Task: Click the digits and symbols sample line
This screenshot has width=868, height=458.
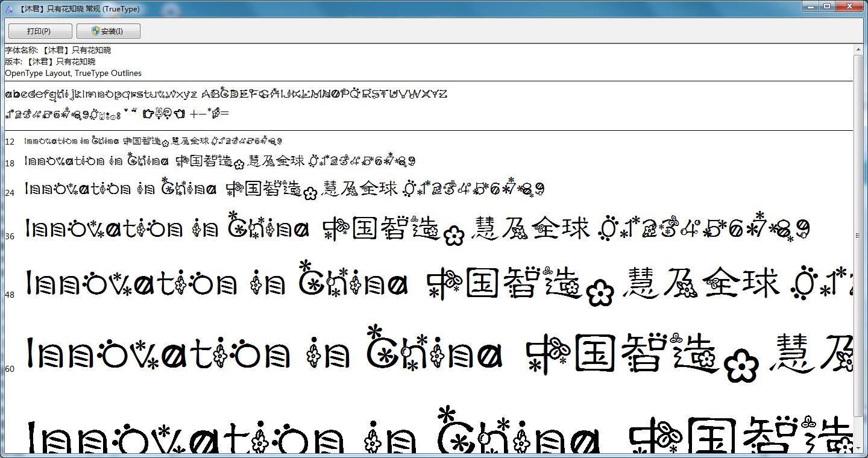Action: (117, 113)
